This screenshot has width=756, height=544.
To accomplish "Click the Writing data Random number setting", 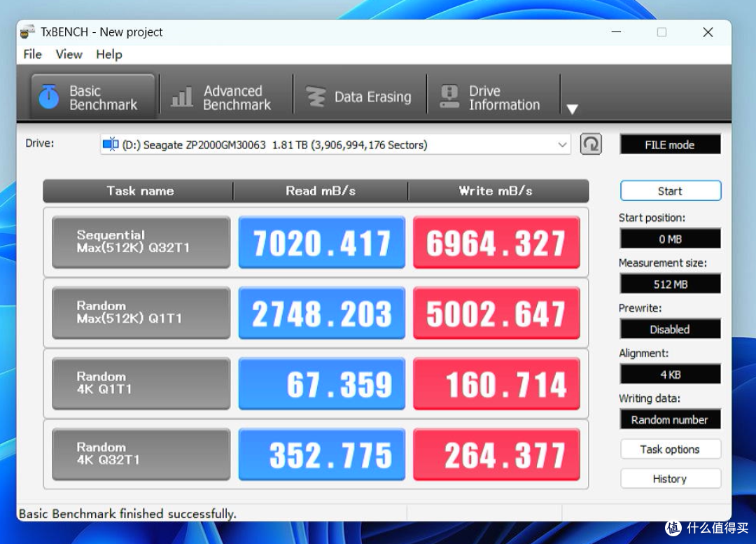I will (x=670, y=419).
